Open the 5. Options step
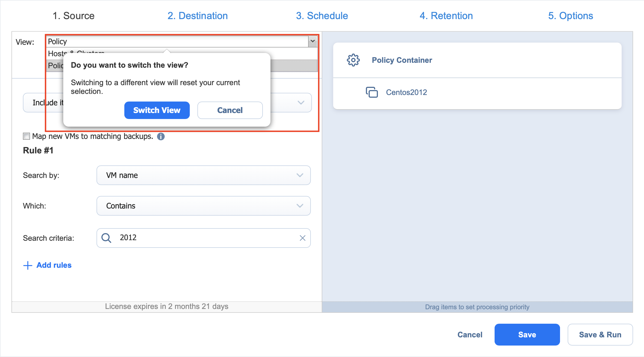644x357 pixels. 570,16
